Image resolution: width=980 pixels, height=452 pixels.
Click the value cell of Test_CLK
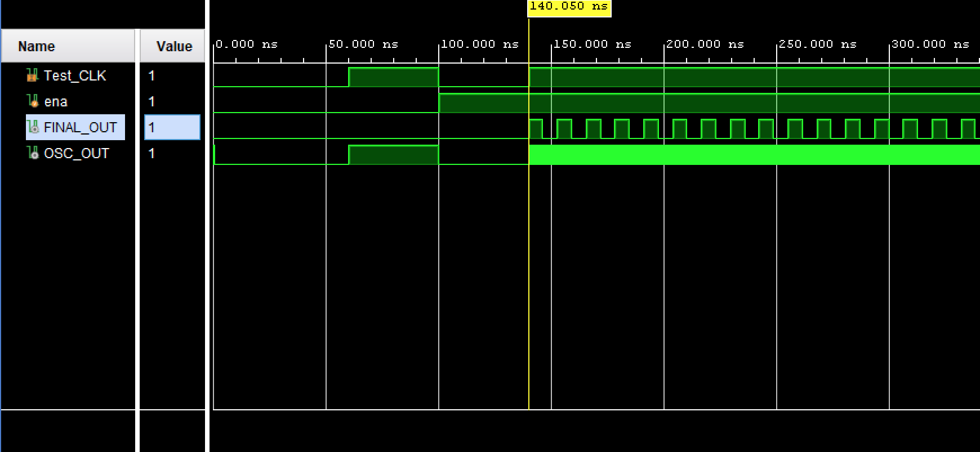tap(172, 75)
